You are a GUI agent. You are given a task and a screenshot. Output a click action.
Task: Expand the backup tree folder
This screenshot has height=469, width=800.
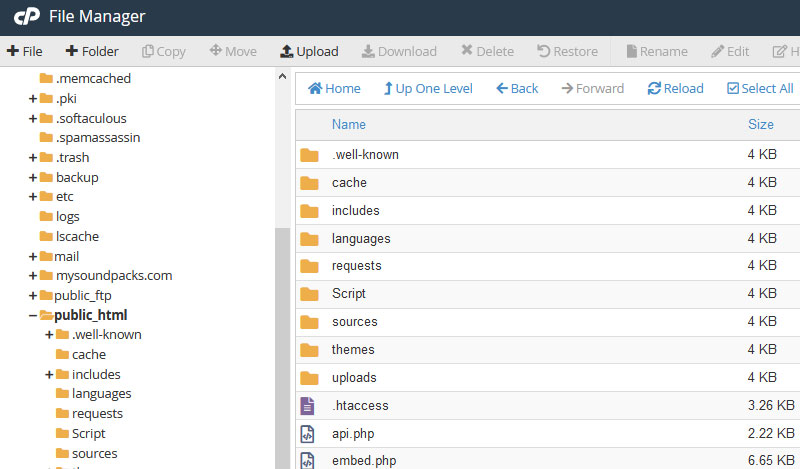[33, 178]
